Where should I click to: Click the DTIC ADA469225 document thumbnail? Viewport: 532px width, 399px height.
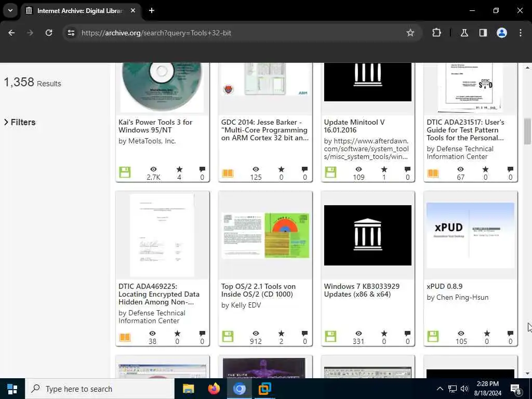click(162, 235)
